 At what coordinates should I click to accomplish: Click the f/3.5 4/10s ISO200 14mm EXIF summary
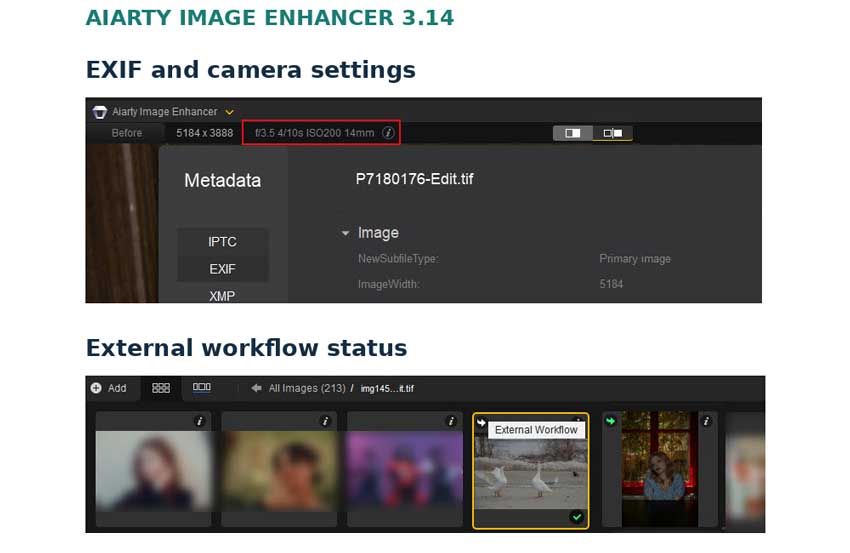(x=314, y=133)
